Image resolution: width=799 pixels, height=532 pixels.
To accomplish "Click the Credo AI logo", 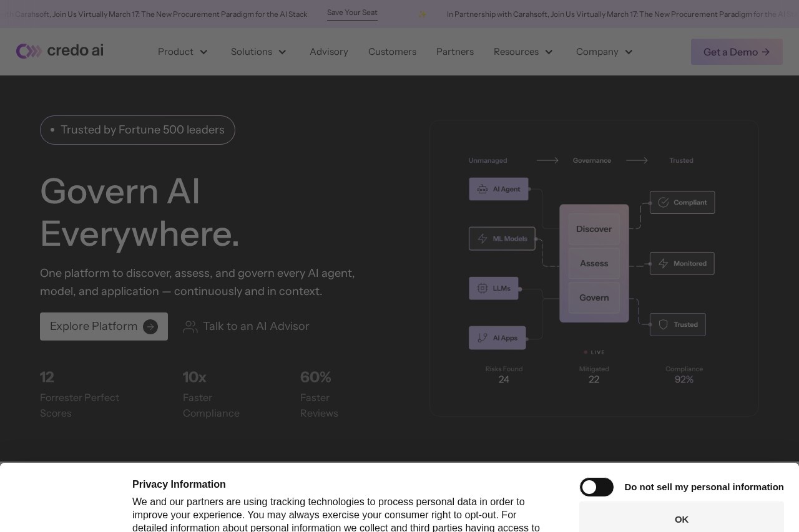I will (x=59, y=51).
